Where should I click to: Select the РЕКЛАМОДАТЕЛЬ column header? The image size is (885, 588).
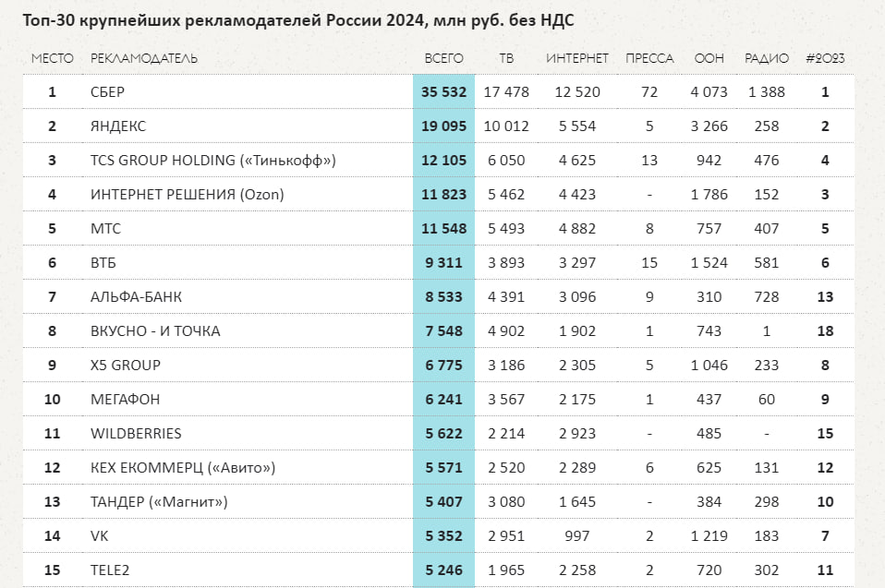[144, 58]
